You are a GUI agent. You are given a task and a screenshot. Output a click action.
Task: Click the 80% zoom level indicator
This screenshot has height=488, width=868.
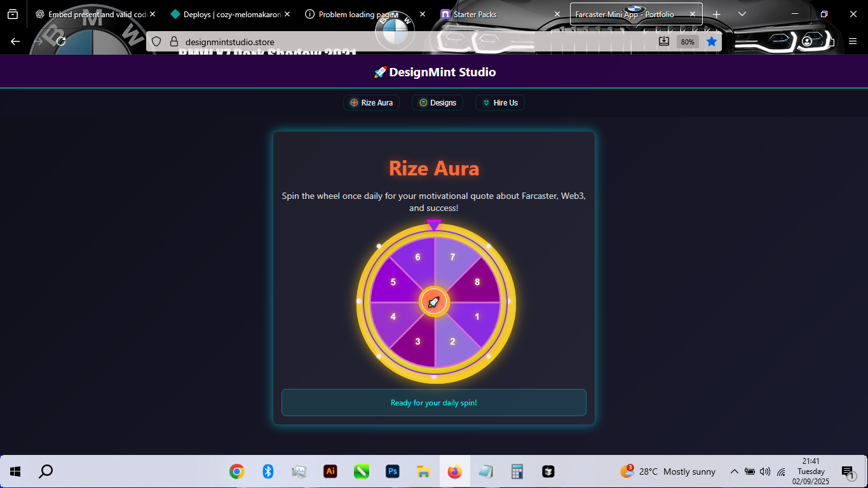pos(687,42)
